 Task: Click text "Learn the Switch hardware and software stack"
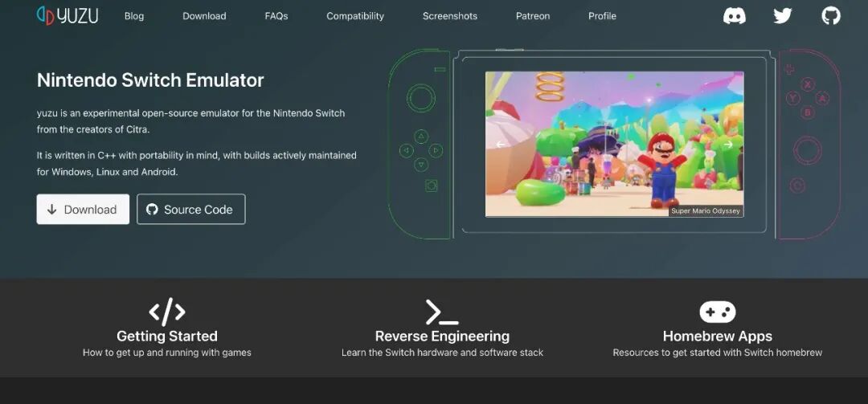442,353
